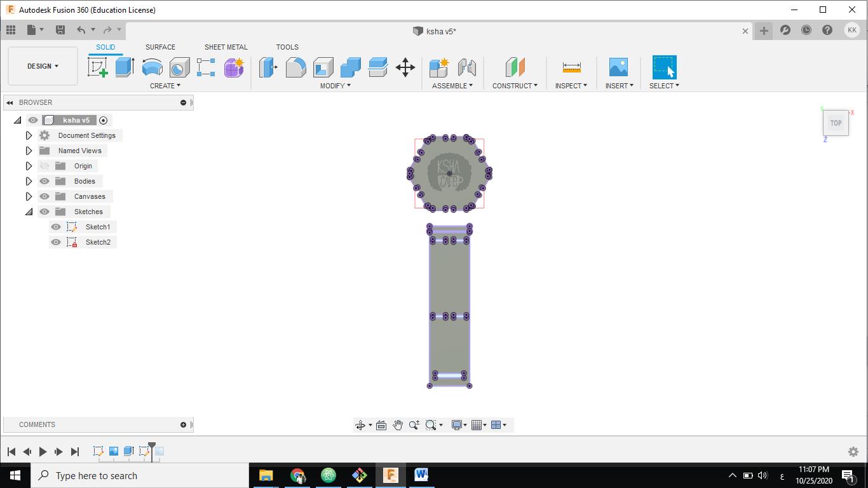
Task: Click the TOP face of the ViewCube
Action: pyautogui.click(x=836, y=123)
